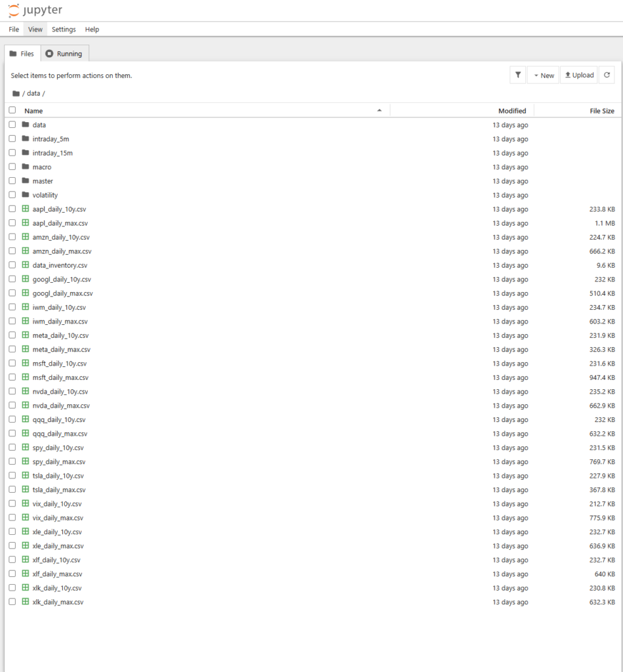Select checkbox for nvda_daily_10y.csv
623x672 pixels.
(x=12, y=391)
